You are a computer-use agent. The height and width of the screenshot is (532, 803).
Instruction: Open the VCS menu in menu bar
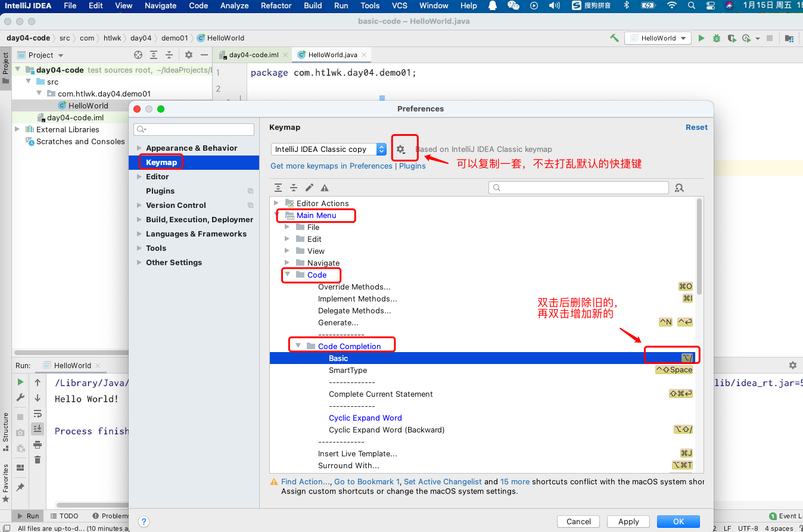[400, 5]
